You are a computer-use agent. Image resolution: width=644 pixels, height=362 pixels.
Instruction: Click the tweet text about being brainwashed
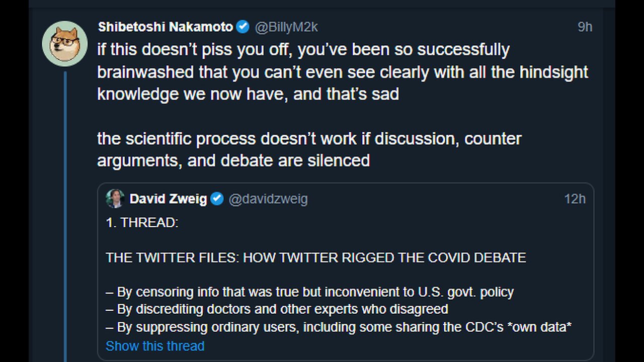[x=343, y=72]
